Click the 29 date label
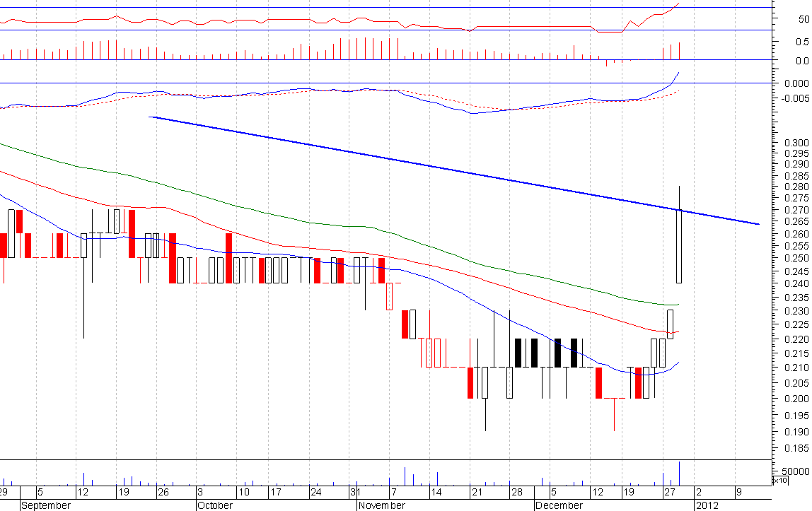 point(4,492)
